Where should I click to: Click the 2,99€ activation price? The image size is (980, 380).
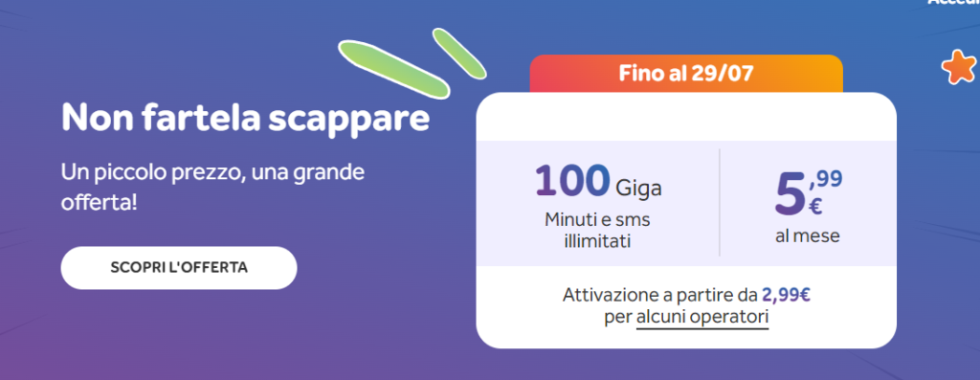point(787,295)
